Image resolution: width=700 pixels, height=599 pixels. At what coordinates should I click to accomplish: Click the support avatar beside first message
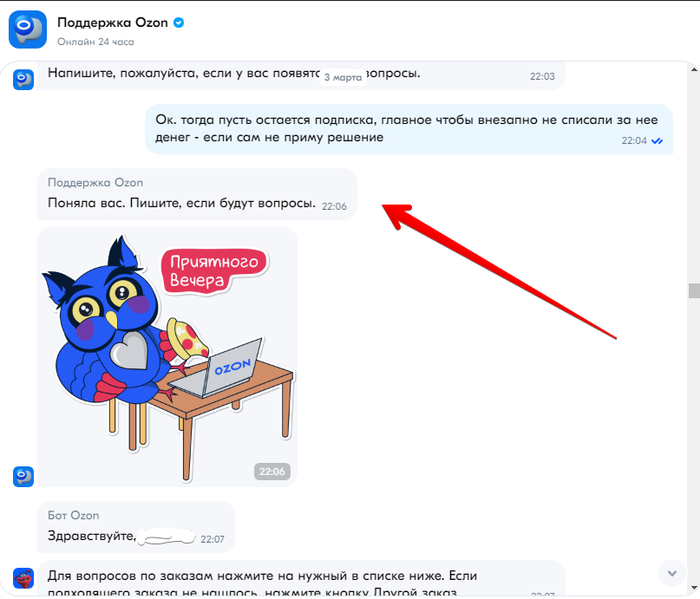click(23, 80)
